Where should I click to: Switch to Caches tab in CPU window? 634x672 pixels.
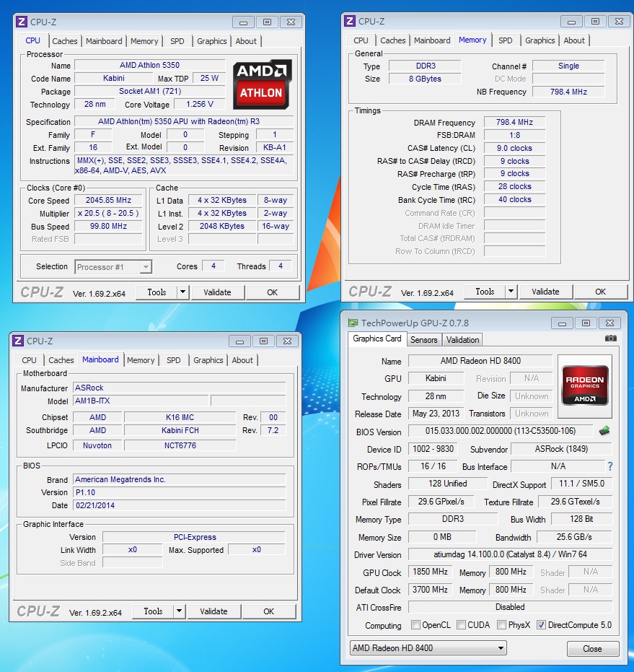tap(65, 41)
